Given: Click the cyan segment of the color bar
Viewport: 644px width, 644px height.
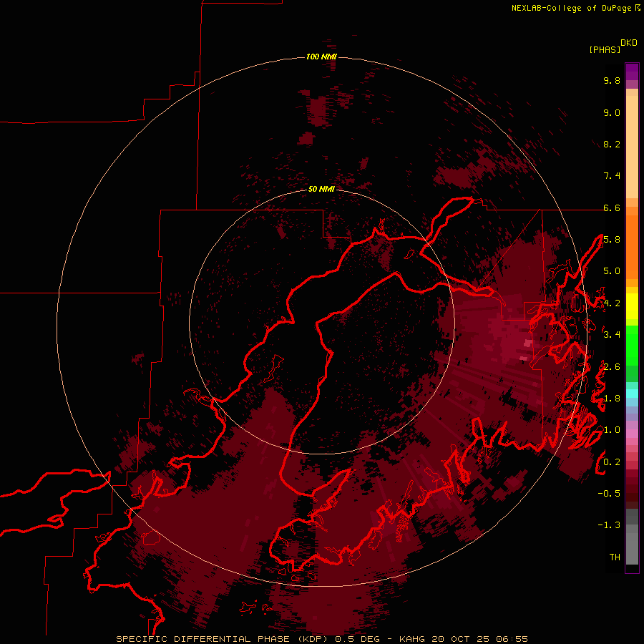Looking at the screenshot, I should (632, 393).
